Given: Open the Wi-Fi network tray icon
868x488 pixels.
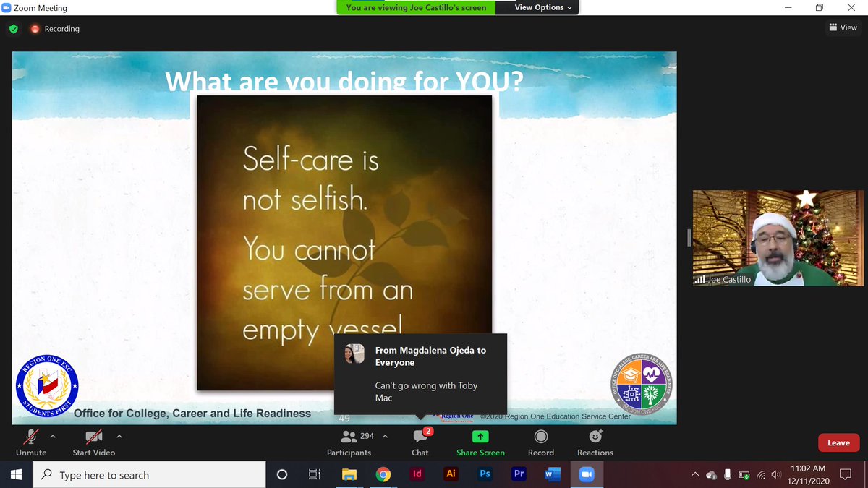Looking at the screenshot, I should tap(761, 475).
